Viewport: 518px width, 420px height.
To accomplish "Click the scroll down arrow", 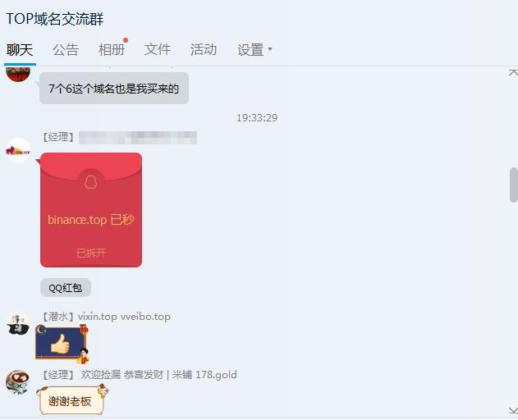I will 513,410.
